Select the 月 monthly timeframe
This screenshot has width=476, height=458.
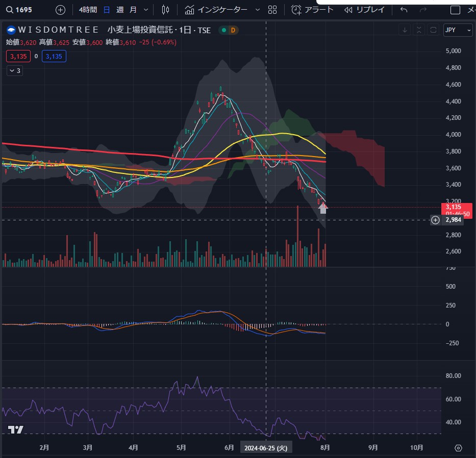[133, 10]
